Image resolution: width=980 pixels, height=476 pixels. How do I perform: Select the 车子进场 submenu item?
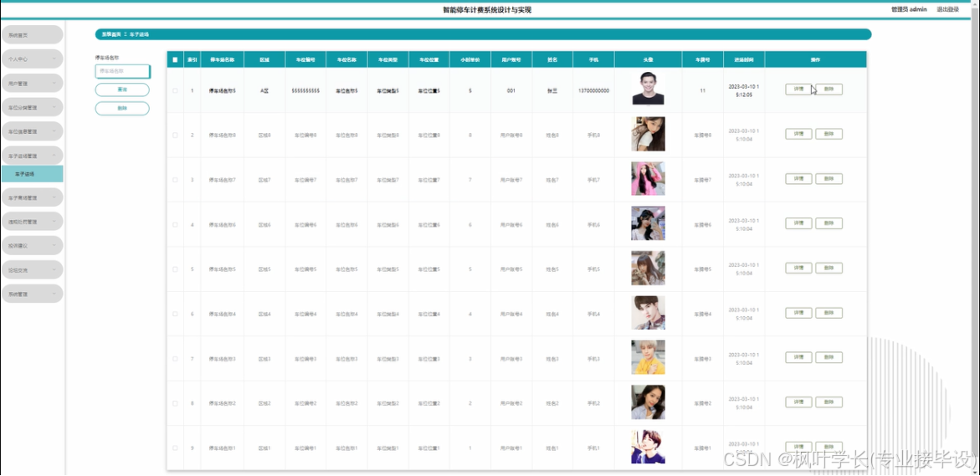32,174
